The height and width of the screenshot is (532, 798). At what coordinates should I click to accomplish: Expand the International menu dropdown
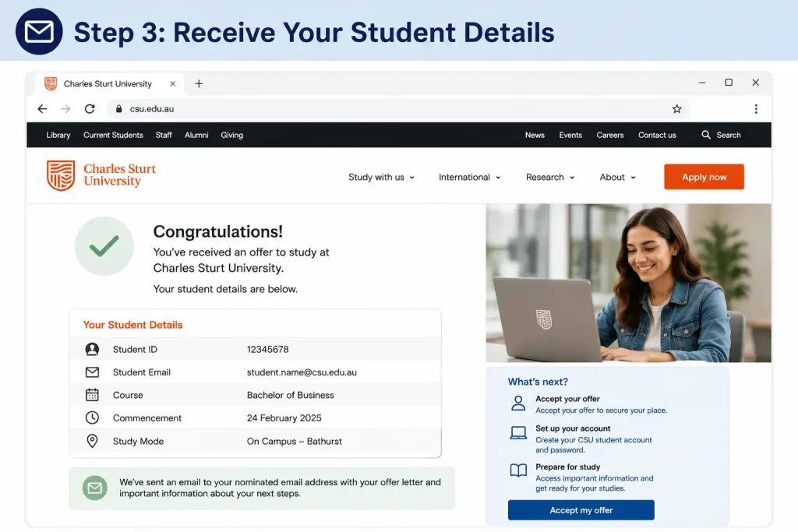click(x=469, y=177)
